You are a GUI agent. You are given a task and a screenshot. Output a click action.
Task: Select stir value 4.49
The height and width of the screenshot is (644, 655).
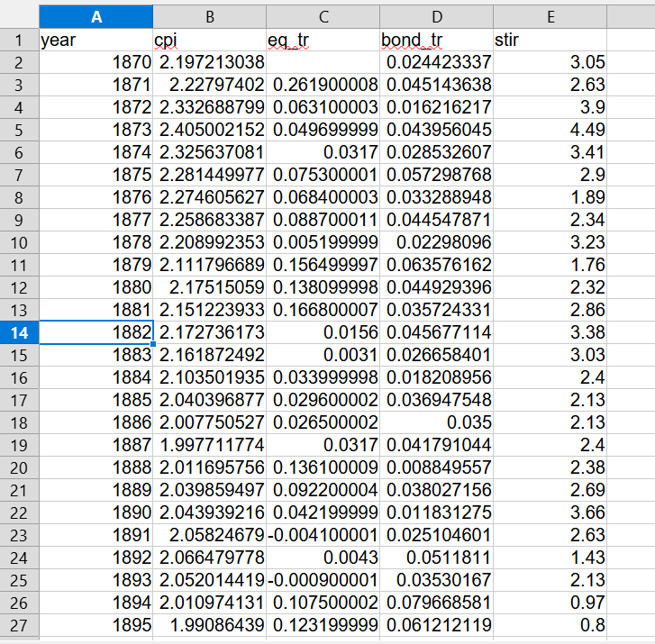tap(550, 130)
